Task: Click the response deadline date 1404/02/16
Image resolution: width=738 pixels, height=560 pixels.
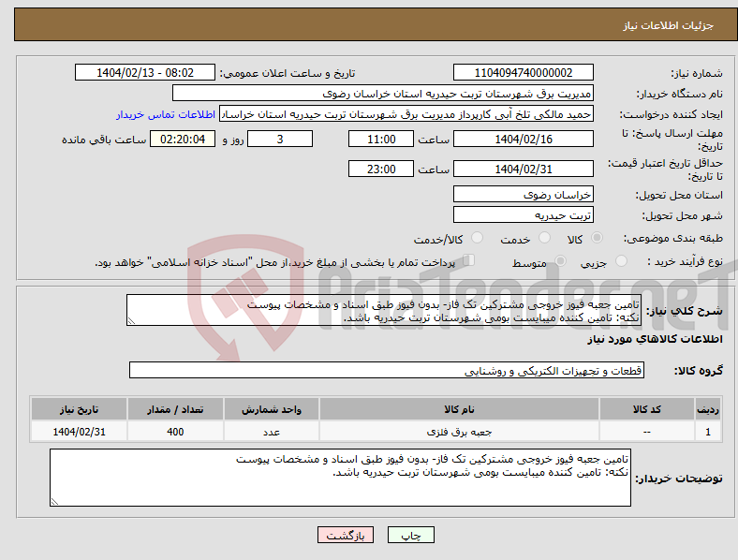Action: (523, 139)
